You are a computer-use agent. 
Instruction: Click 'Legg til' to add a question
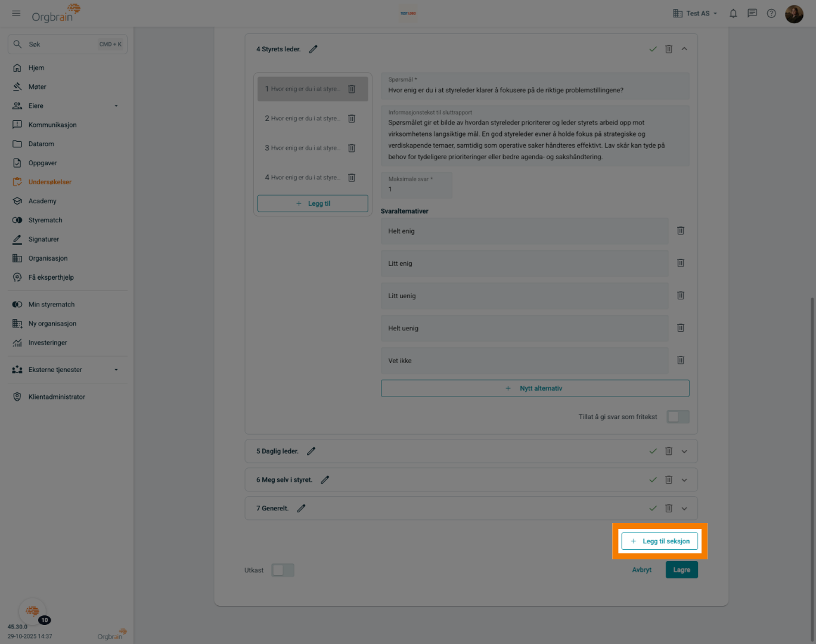313,203
